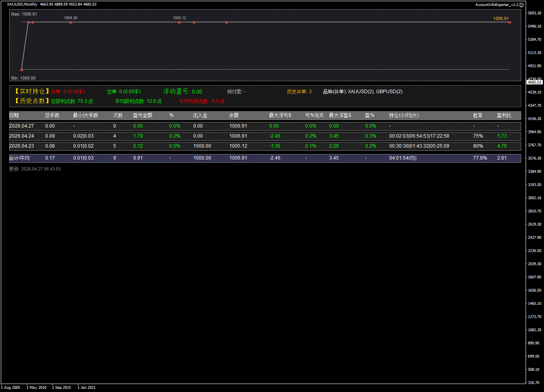Click the final equity point under orange 1006.91
The image size is (544, 392).
[x=510, y=22]
